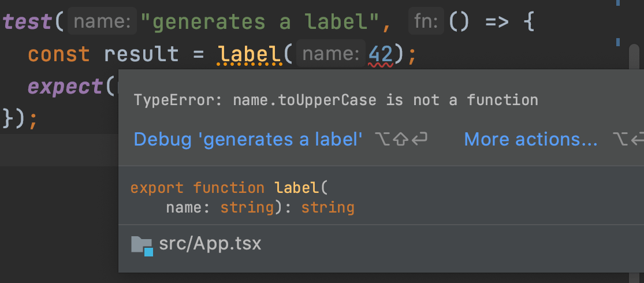Click the folder icon beside src/App.tsx
644x283 pixels.
[x=142, y=245]
